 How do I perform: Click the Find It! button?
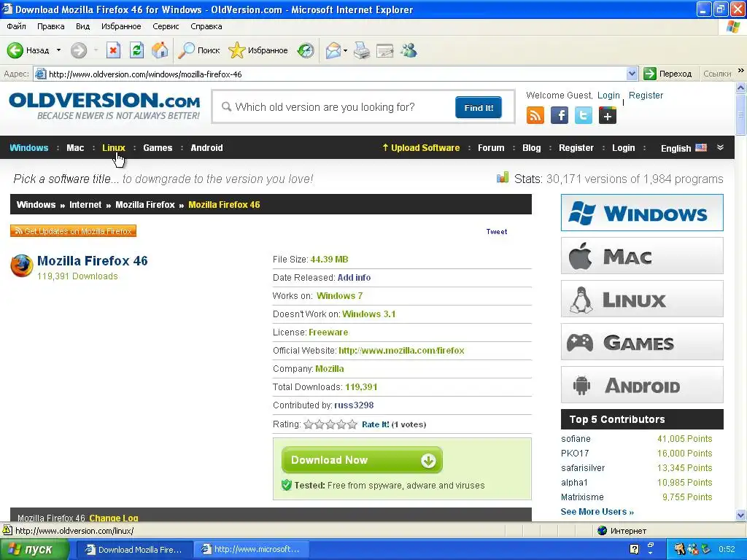pyautogui.click(x=479, y=108)
